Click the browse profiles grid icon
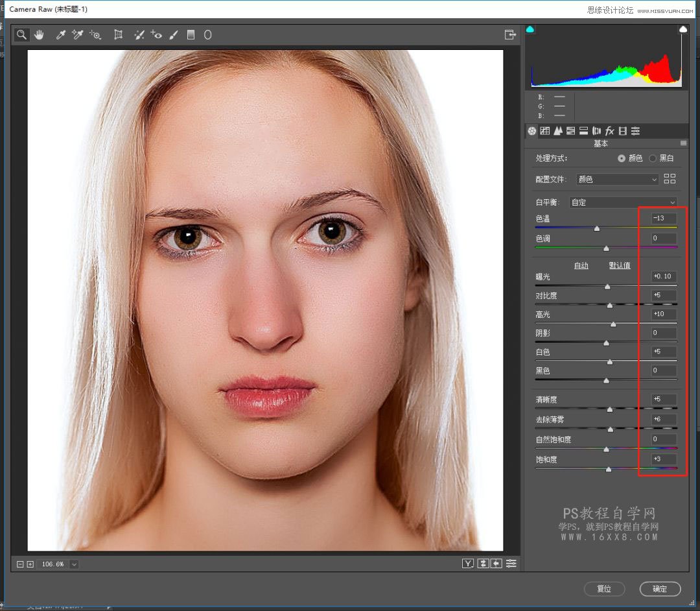 (670, 179)
